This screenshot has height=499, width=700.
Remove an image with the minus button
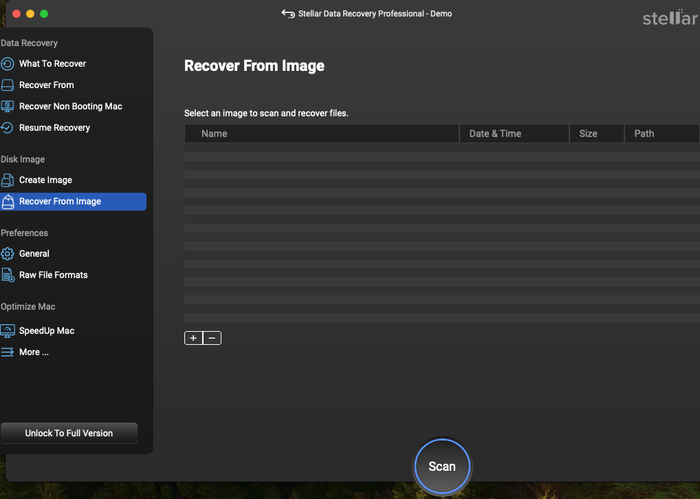(x=212, y=338)
